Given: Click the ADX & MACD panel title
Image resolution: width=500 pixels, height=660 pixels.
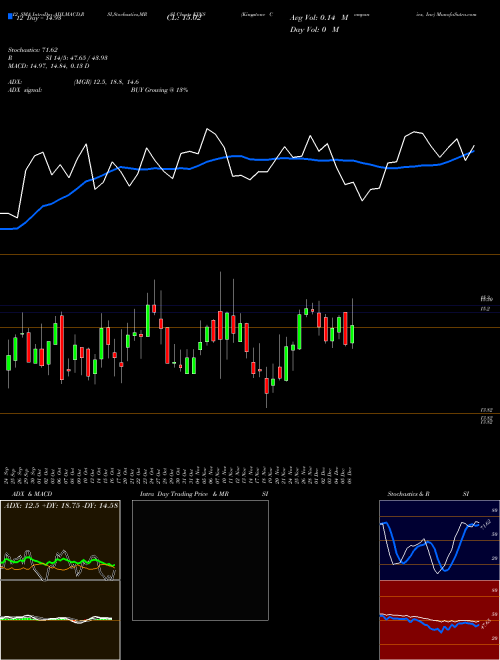Looking at the screenshot, I should tap(32, 494).
